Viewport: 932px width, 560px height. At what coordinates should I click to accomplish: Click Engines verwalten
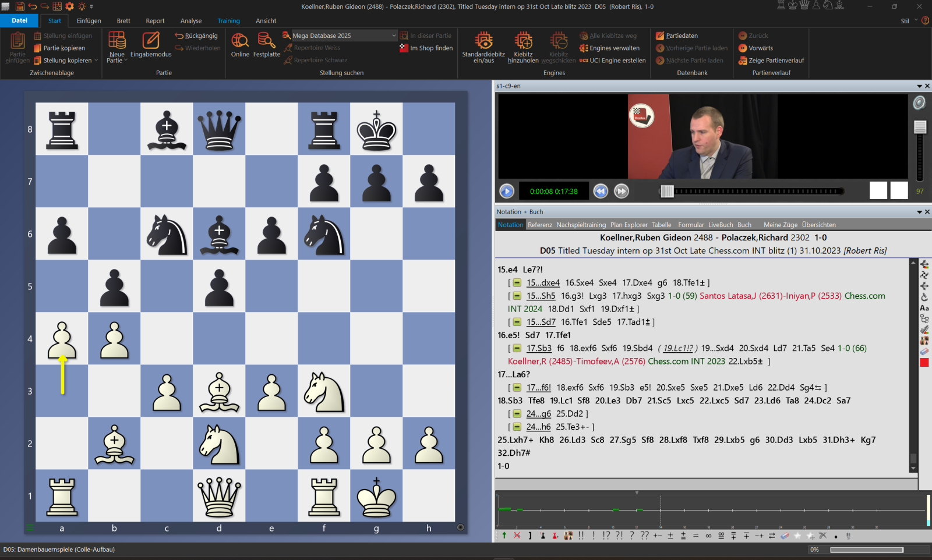coord(614,48)
